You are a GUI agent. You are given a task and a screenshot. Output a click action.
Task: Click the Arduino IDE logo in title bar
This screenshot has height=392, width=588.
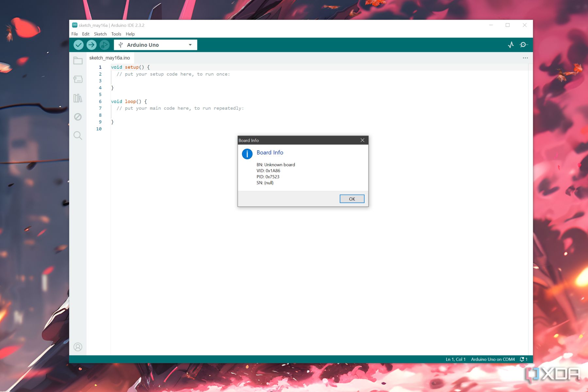click(x=75, y=25)
